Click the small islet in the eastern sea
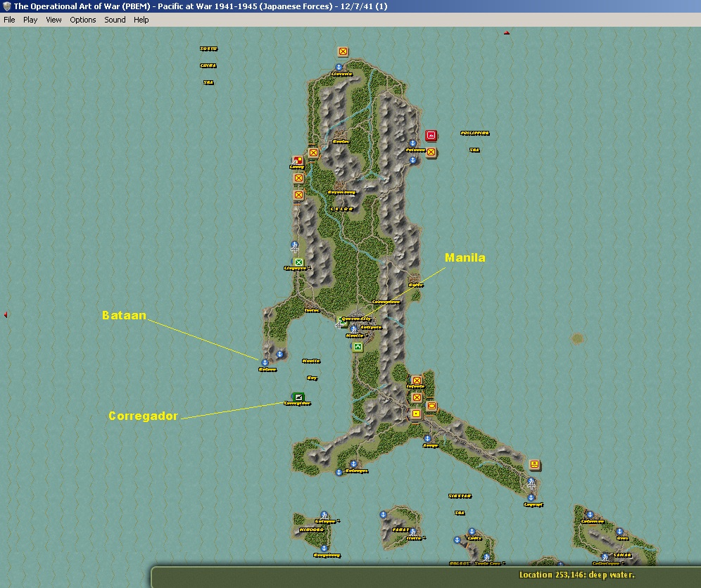Screen dimensions: 701x588 (577, 338)
